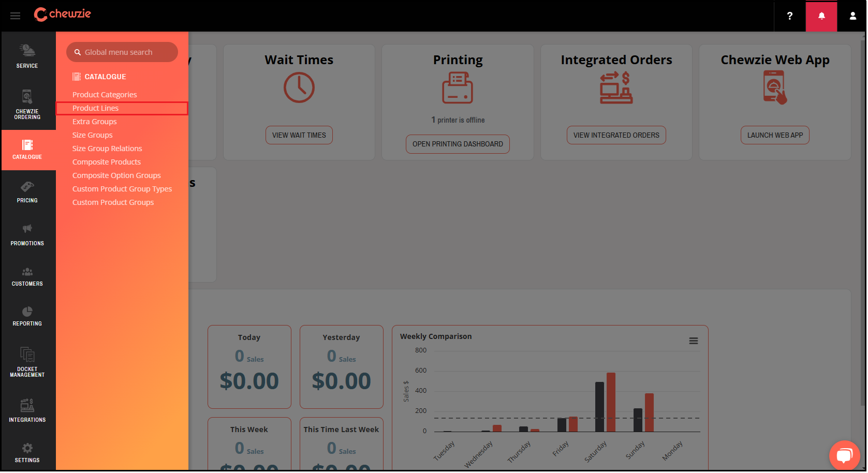Open Product Lines
Viewport: 868px width, 473px height.
(122, 108)
